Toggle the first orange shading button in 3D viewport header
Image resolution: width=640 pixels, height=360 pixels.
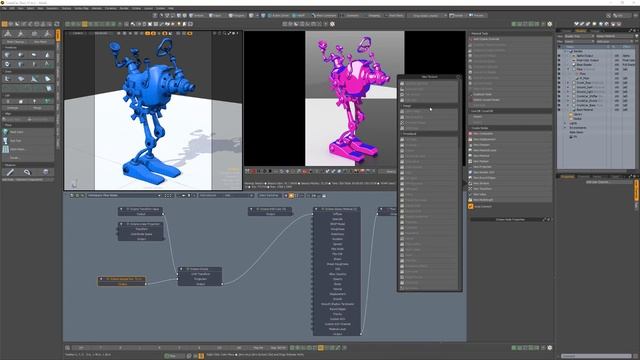(148, 33)
